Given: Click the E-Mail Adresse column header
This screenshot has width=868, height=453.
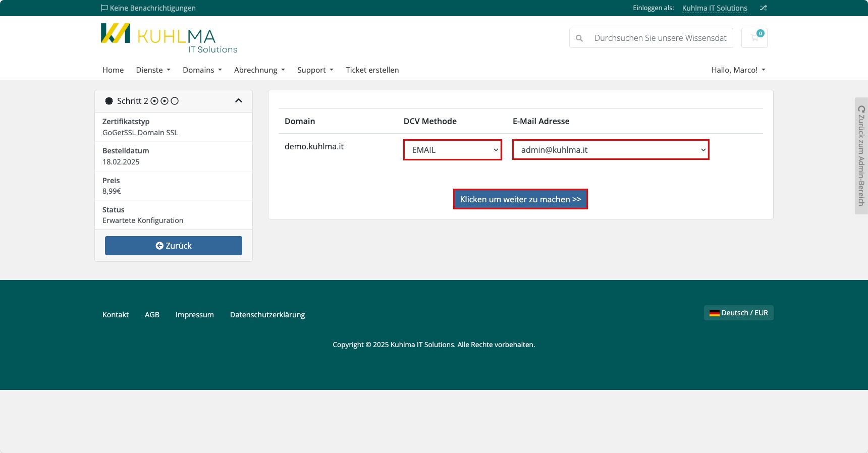Looking at the screenshot, I should (x=541, y=121).
